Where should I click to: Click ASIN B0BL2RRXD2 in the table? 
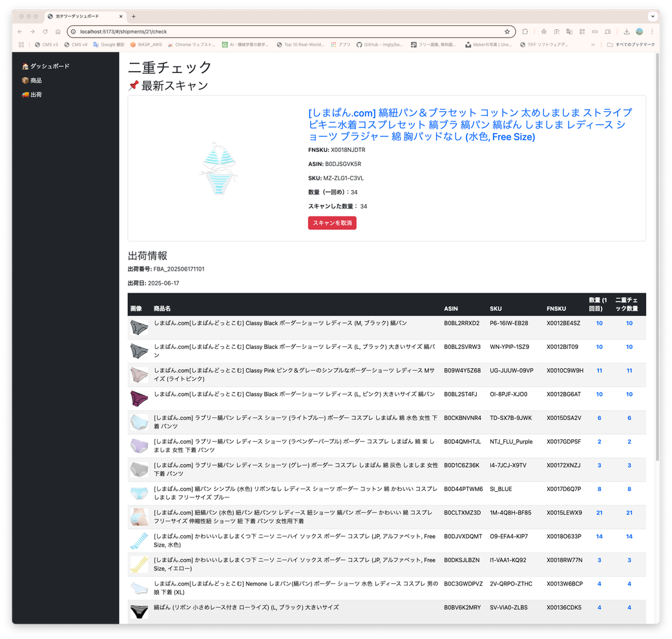coord(461,323)
